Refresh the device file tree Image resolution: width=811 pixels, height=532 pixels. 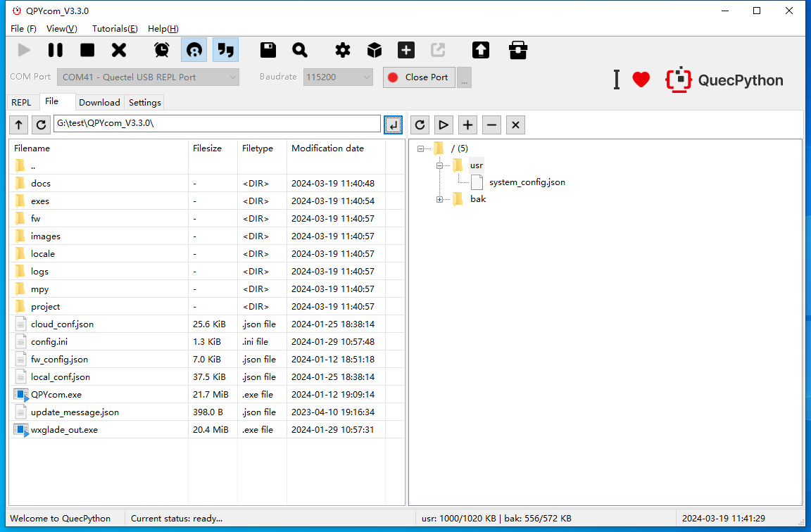pyautogui.click(x=420, y=125)
